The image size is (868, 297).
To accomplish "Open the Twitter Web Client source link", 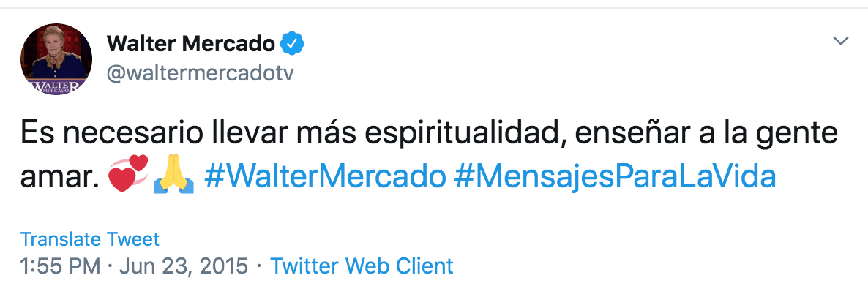I will tap(362, 266).
